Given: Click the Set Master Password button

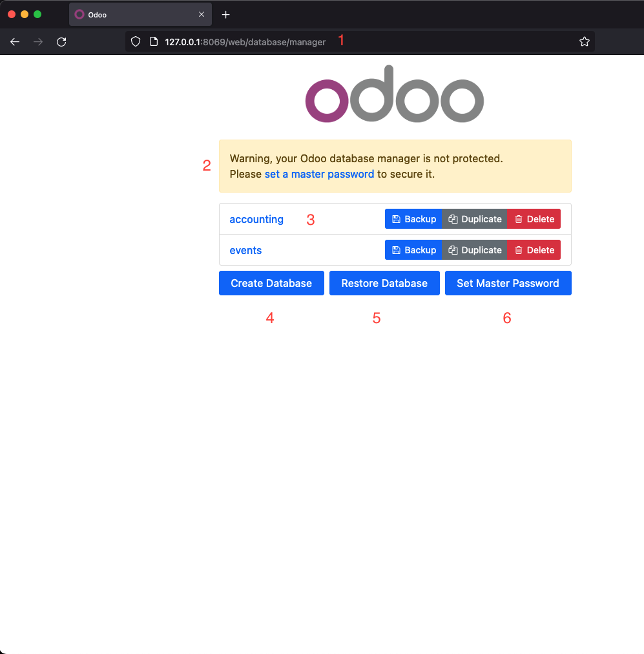Looking at the screenshot, I should (508, 283).
